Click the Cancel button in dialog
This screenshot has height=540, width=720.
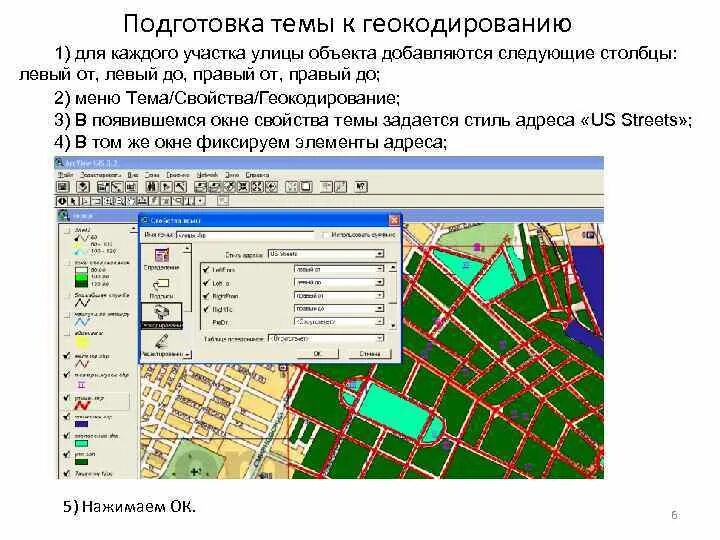click(x=370, y=354)
